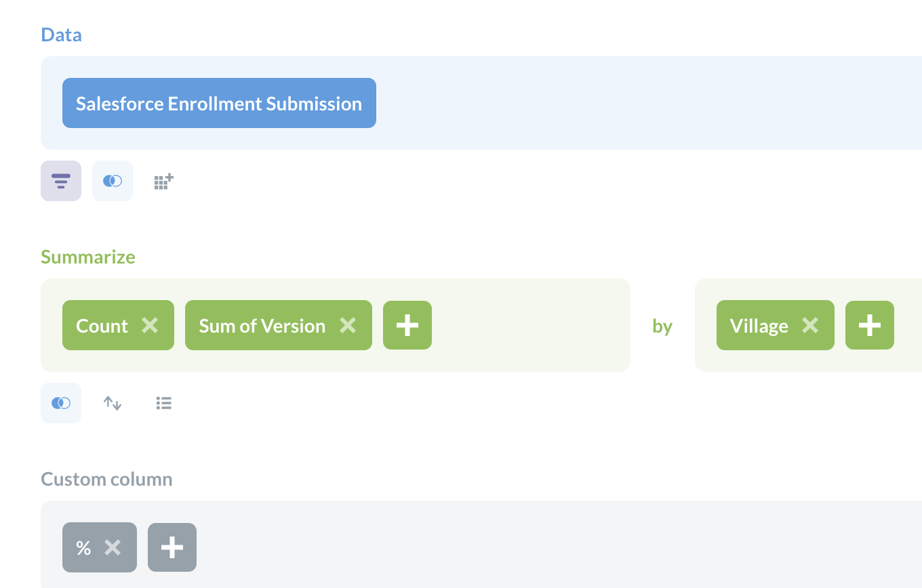Set a row limit with the list icon

(163, 402)
